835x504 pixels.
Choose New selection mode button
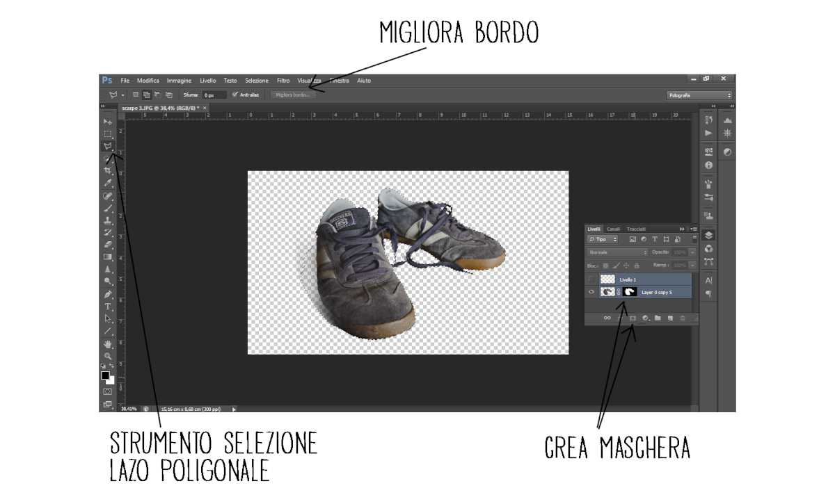tap(136, 94)
